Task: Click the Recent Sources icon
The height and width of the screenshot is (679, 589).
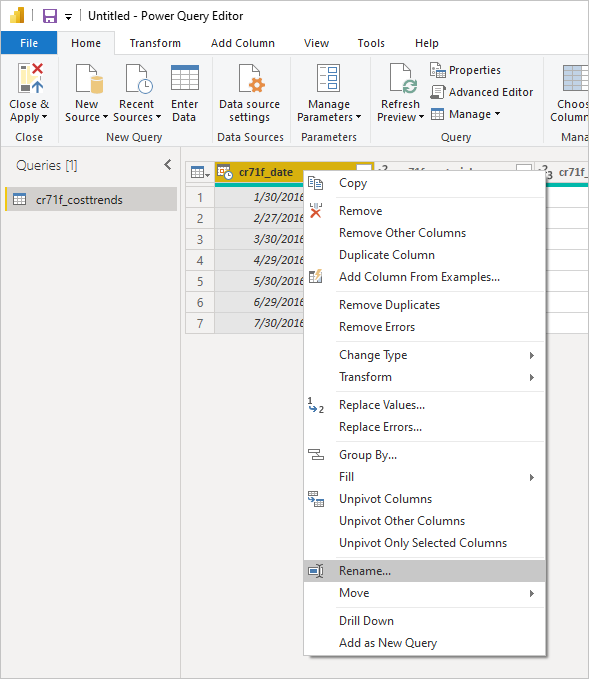Action: (x=139, y=78)
